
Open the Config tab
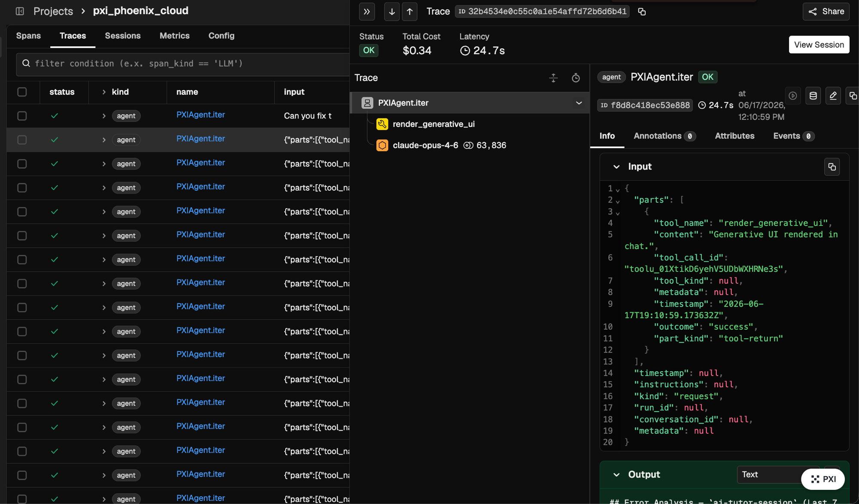(221, 36)
